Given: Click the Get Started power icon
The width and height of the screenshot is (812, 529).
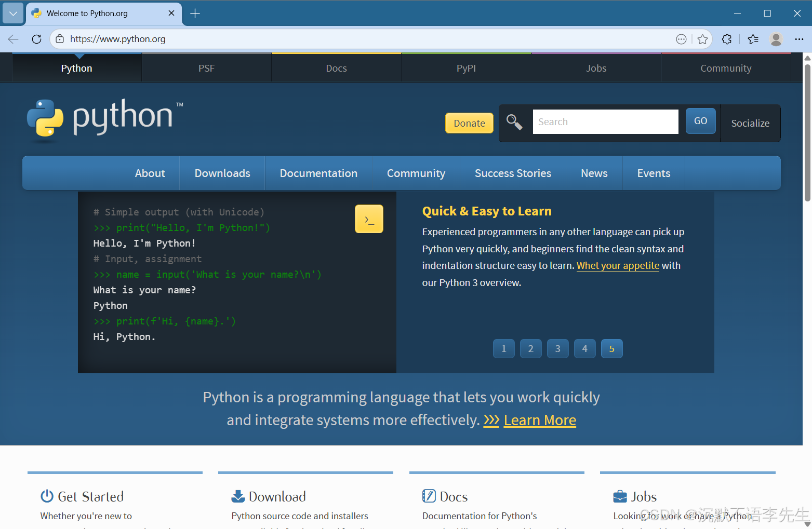Looking at the screenshot, I should [x=47, y=496].
